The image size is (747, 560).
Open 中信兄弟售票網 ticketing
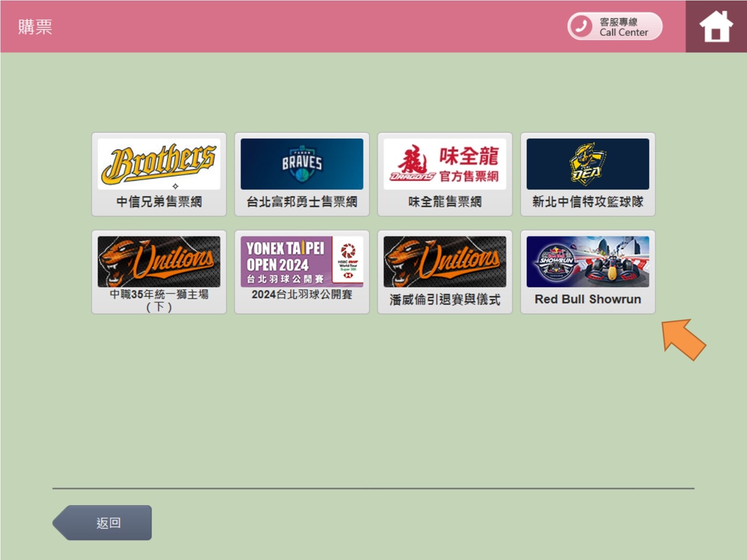tap(159, 202)
